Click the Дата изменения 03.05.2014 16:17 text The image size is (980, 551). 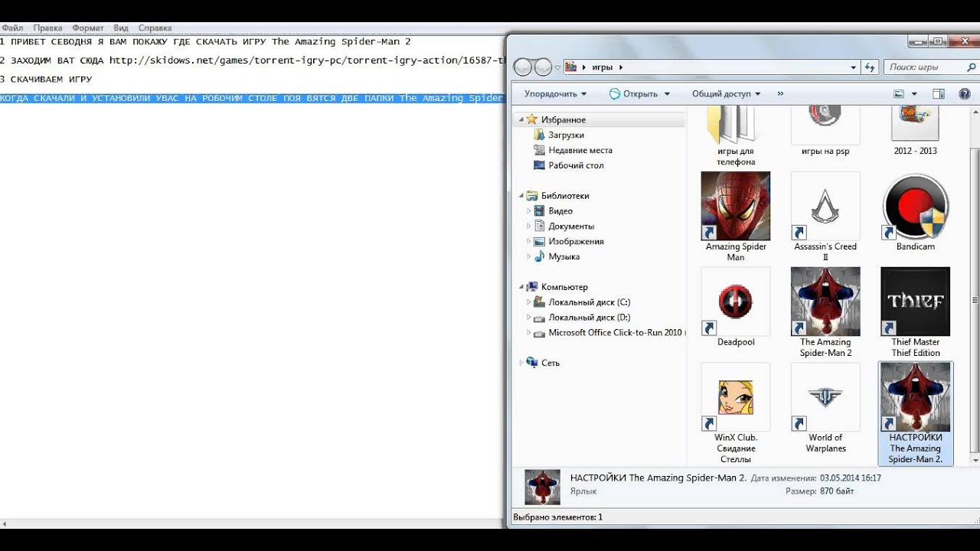(x=816, y=478)
